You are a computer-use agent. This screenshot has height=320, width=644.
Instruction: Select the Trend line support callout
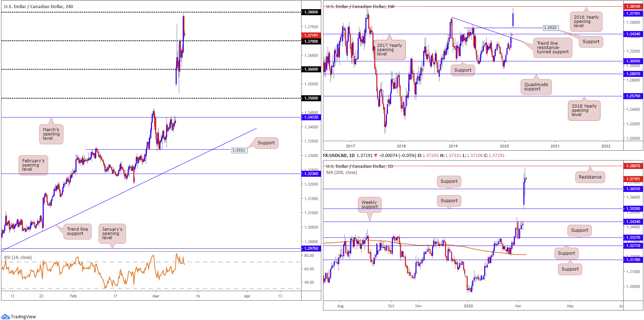[x=78, y=231]
